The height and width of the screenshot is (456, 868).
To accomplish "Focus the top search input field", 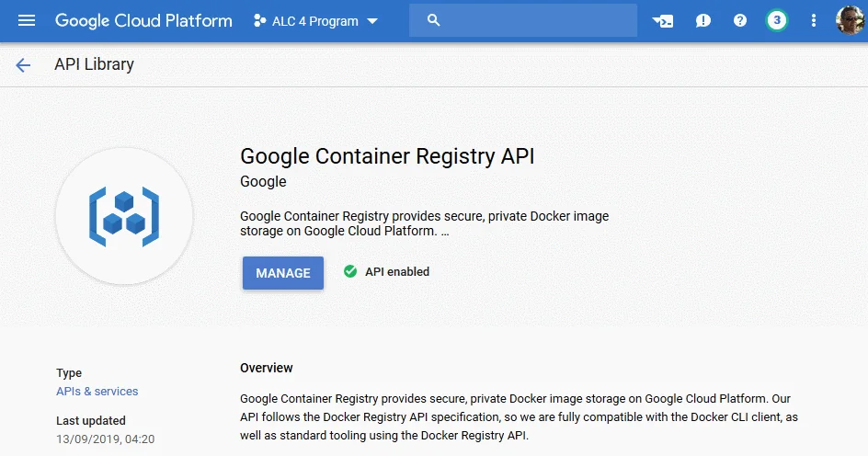I will click(x=523, y=20).
